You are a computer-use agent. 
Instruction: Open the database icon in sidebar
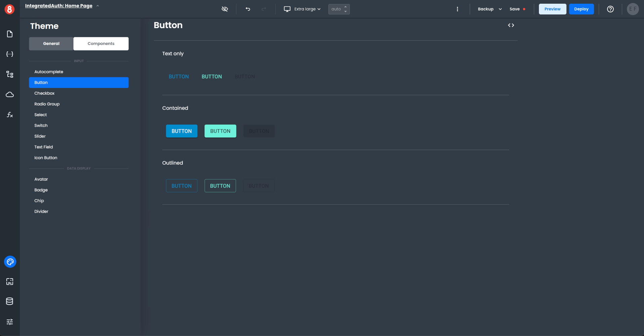click(10, 301)
